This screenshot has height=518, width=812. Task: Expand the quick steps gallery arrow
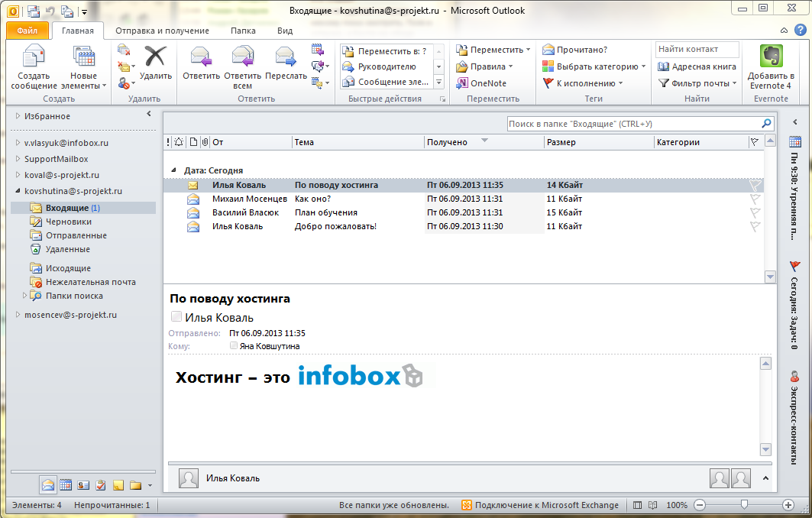pyautogui.click(x=438, y=82)
